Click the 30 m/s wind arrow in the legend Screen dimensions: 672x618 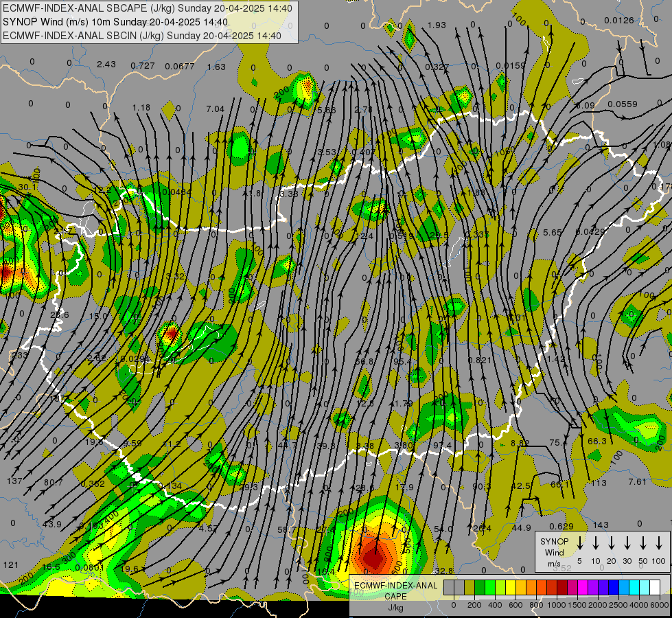(x=627, y=542)
